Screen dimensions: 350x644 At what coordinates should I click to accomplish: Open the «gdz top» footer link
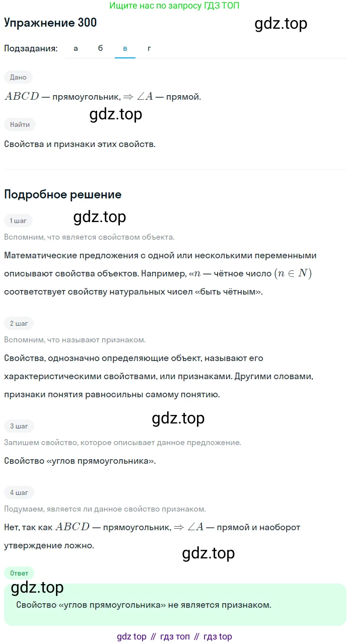click(x=131, y=636)
